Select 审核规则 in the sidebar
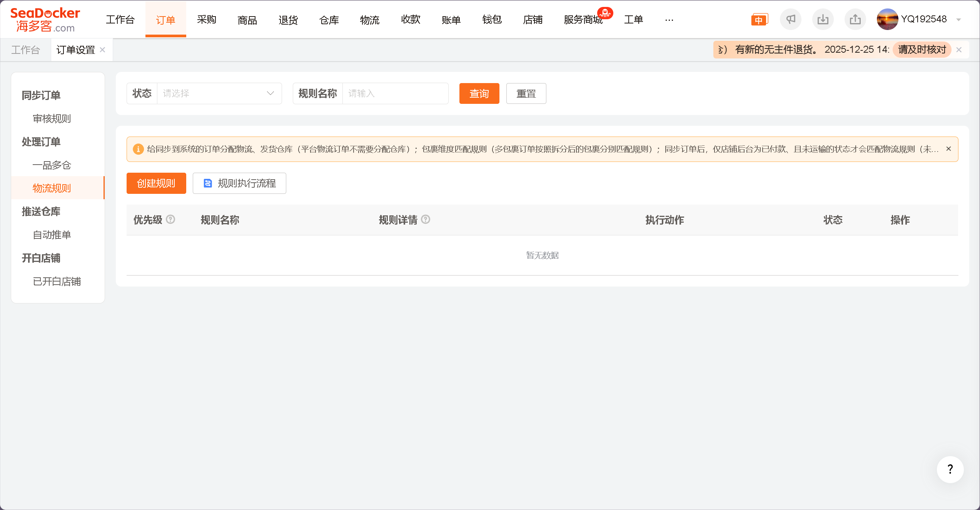This screenshot has height=510, width=980. click(x=52, y=118)
